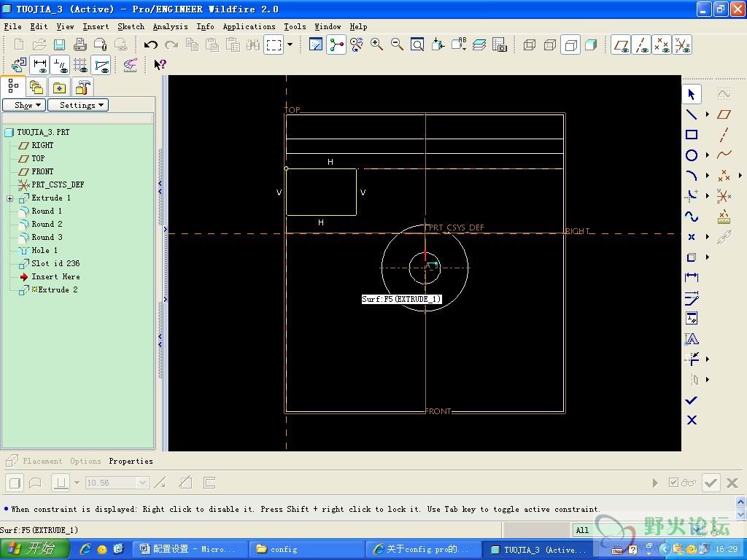Toggle sketch vertices display
Viewport: 747px width, 560px height.
tap(101, 64)
